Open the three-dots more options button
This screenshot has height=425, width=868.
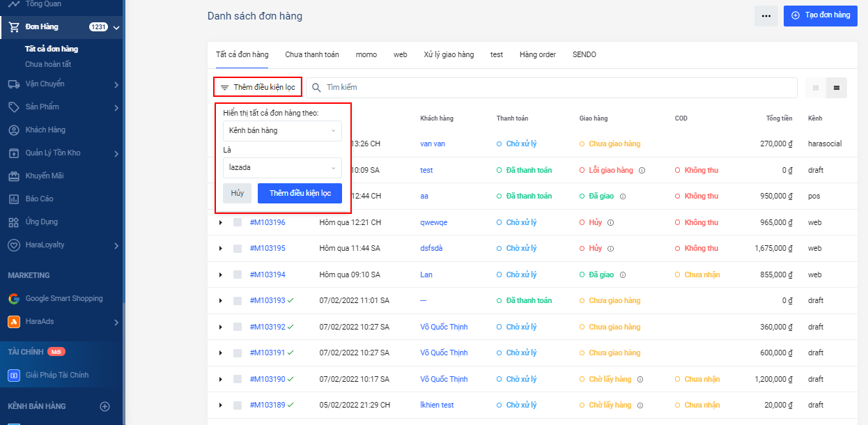click(766, 16)
